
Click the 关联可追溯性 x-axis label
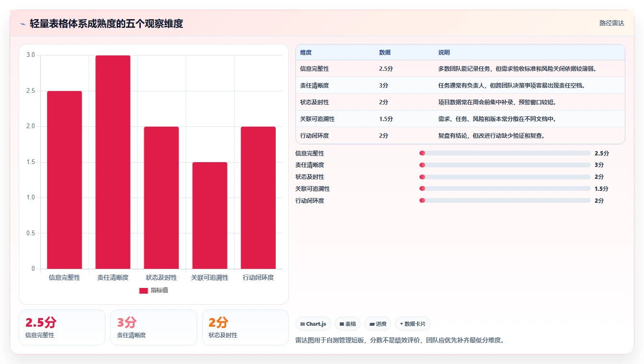tap(210, 277)
